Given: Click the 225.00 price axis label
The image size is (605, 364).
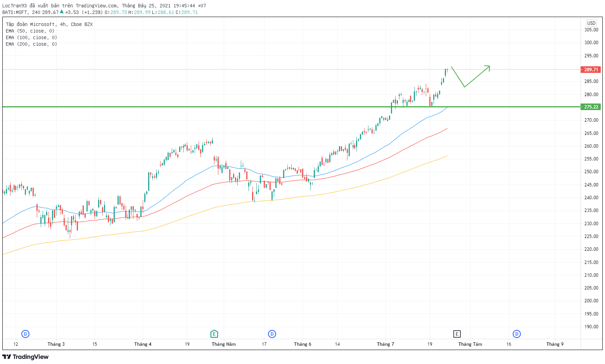Looking at the screenshot, I should [x=591, y=236].
